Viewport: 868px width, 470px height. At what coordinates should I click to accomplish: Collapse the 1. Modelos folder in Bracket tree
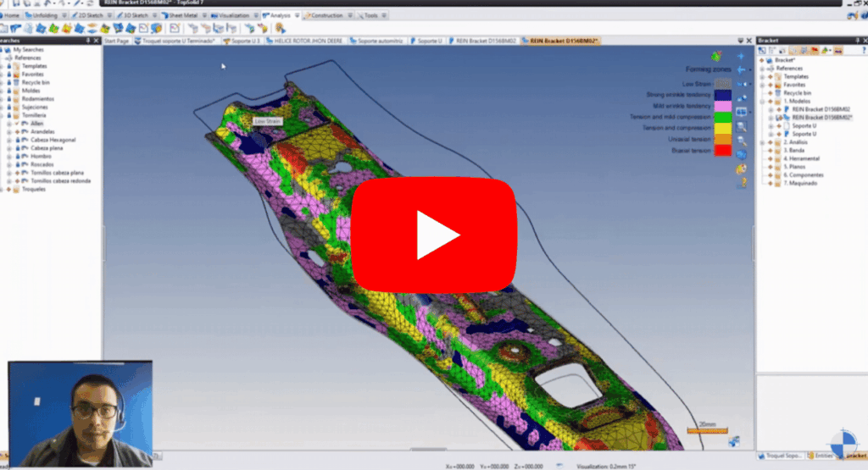click(762, 101)
